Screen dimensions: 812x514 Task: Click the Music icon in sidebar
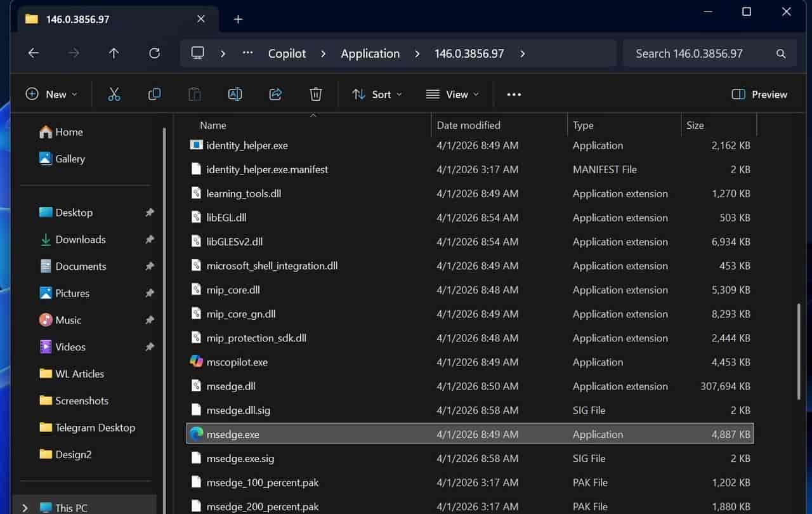coord(46,320)
